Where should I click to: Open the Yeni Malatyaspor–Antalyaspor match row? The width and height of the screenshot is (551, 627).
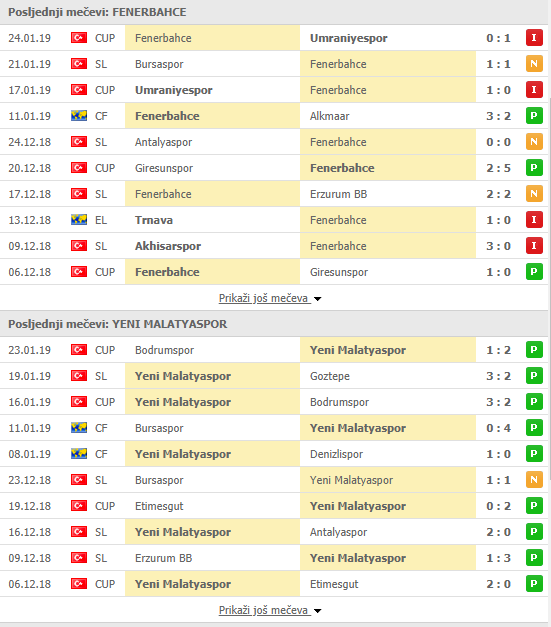(x=274, y=532)
